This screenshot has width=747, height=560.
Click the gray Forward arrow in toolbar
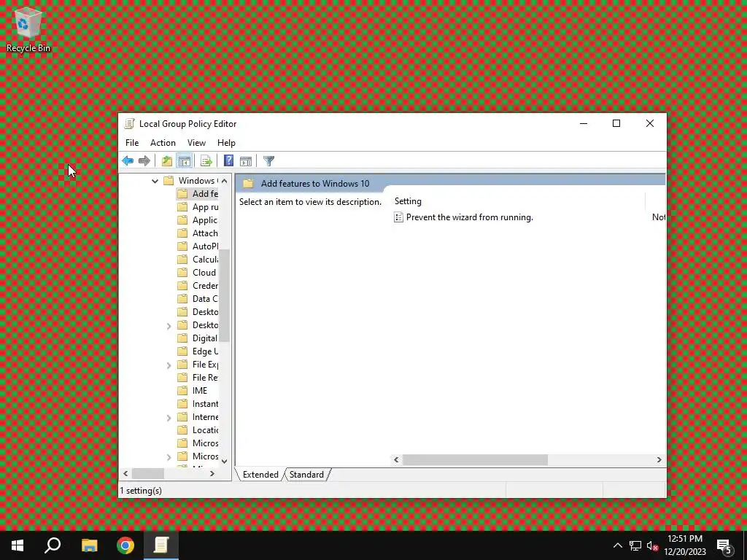[x=144, y=161]
